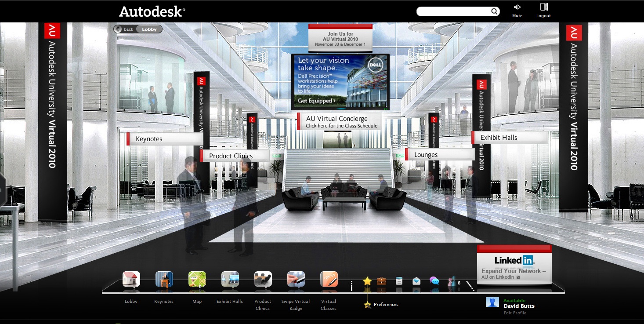Open the Product Clinics room sign

pyautogui.click(x=235, y=156)
